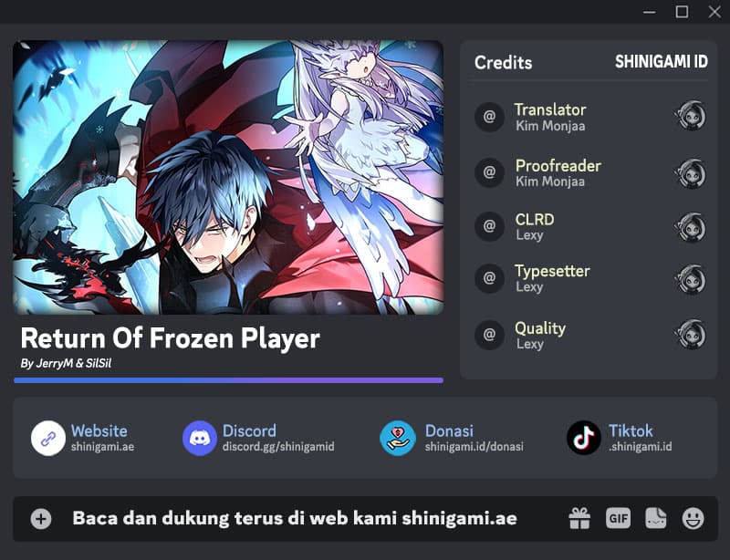Open the emoji smiley picker

click(x=693, y=519)
